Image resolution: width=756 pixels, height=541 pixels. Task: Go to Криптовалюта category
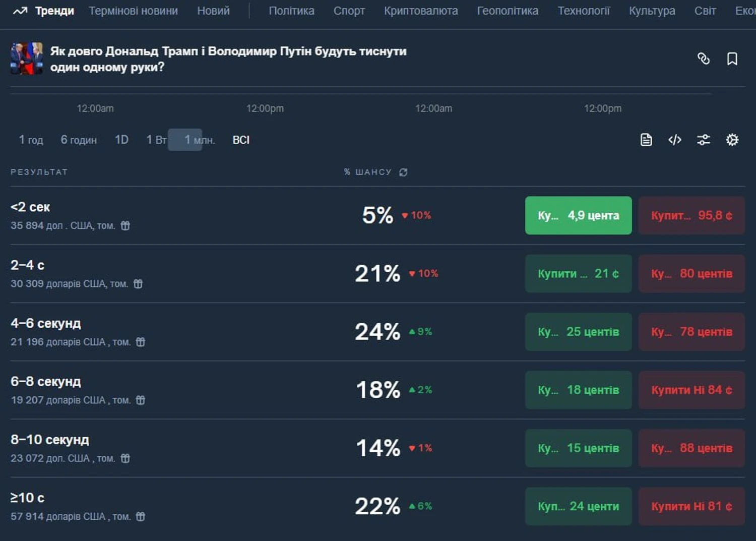[x=420, y=11]
